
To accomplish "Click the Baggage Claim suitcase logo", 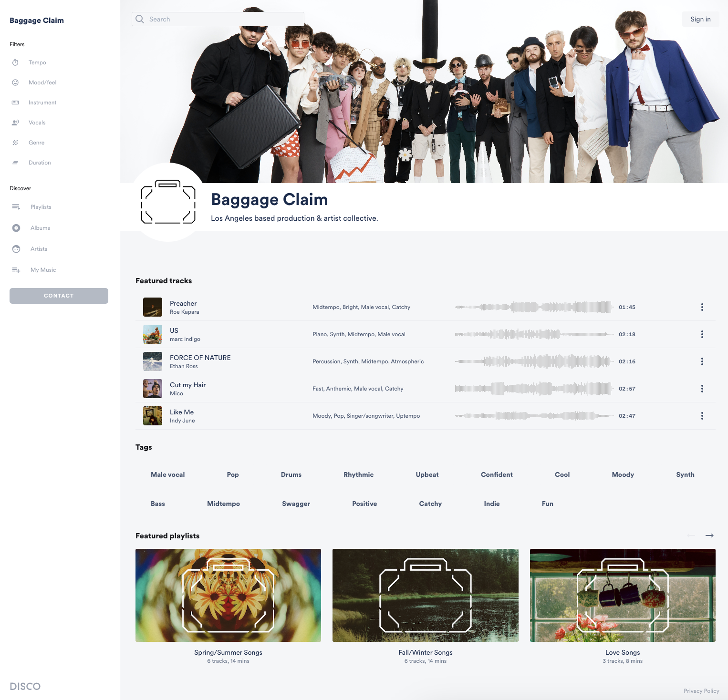I will click(168, 202).
